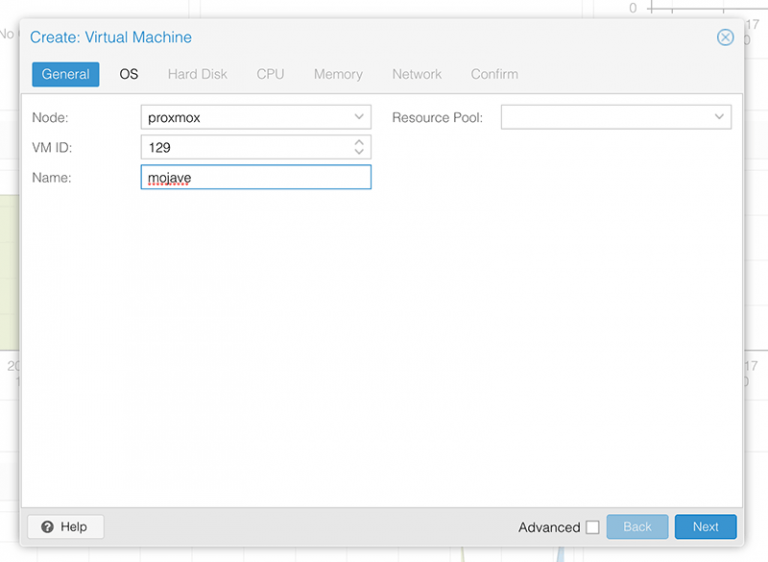This screenshot has height=562, width=768.
Task: Click into the VM ID field
Action: (245, 147)
